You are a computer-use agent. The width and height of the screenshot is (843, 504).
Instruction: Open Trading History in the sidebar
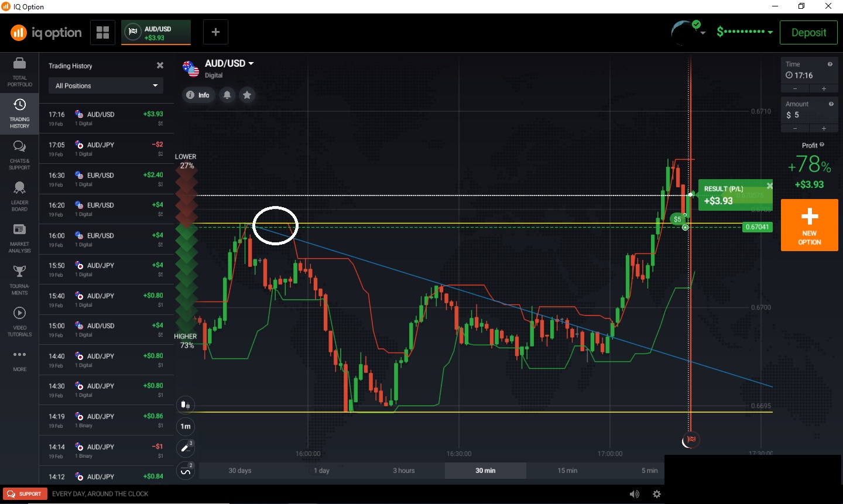click(x=19, y=114)
